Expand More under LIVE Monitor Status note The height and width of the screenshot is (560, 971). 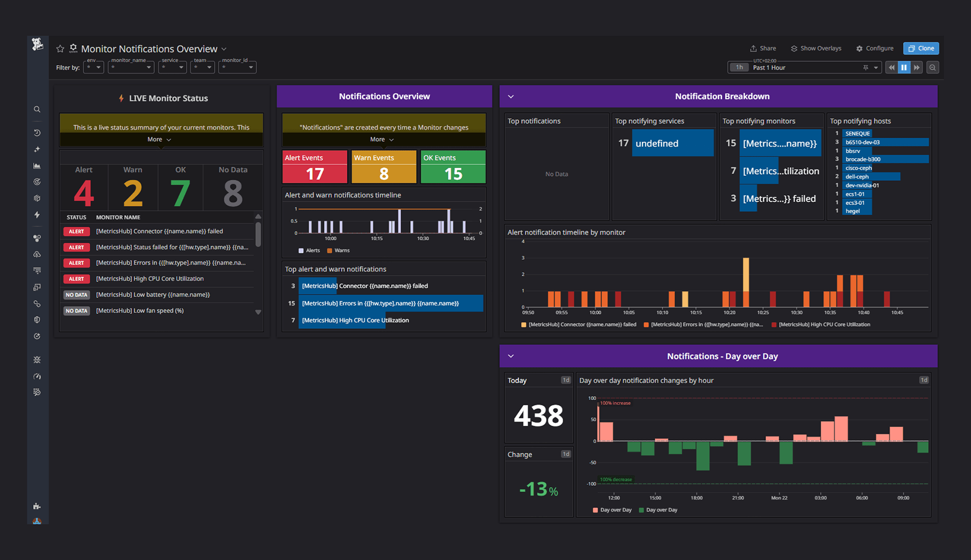(159, 139)
